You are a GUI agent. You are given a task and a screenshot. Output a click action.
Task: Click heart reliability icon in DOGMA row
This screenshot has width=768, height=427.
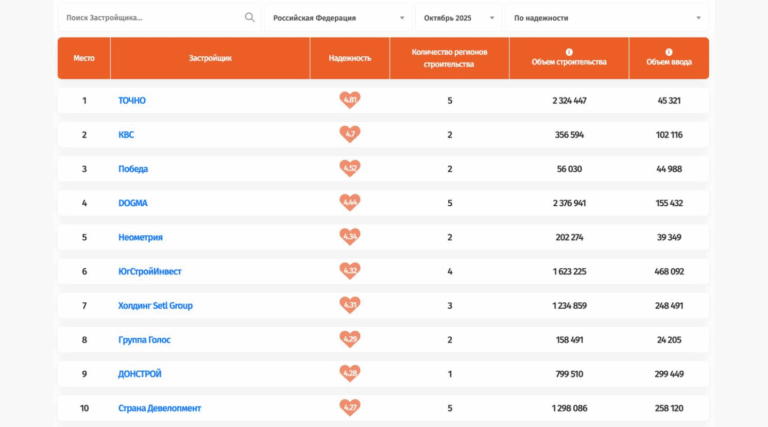[x=349, y=203]
